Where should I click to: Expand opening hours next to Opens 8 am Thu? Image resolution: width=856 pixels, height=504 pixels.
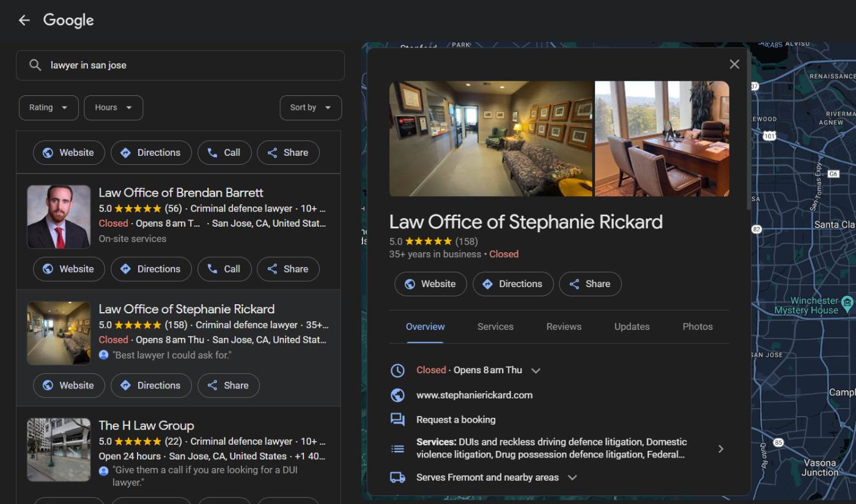pos(536,370)
